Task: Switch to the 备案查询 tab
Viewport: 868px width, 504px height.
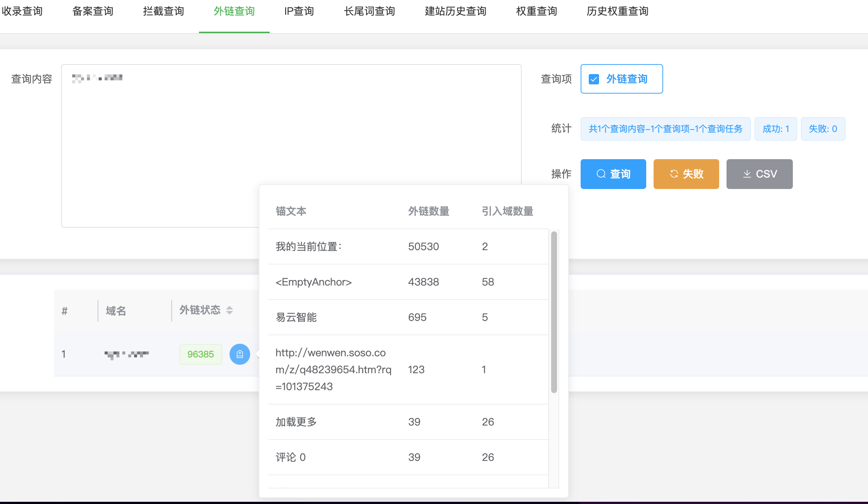Action: coord(93,11)
